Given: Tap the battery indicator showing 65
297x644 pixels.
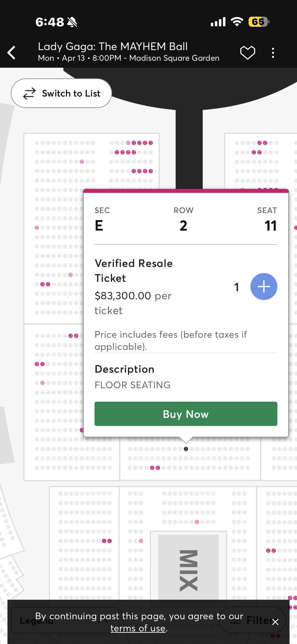Looking at the screenshot, I should coord(259,22).
